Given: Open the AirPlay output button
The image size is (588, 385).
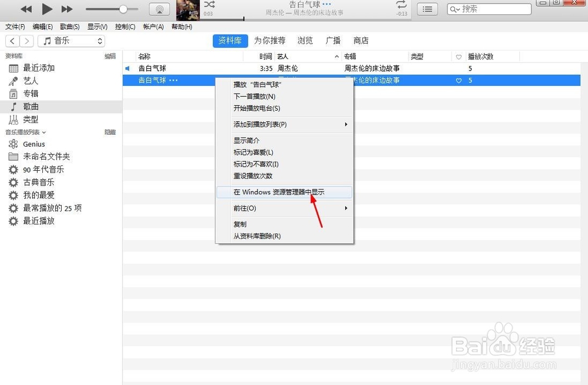Looking at the screenshot, I should point(159,9).
